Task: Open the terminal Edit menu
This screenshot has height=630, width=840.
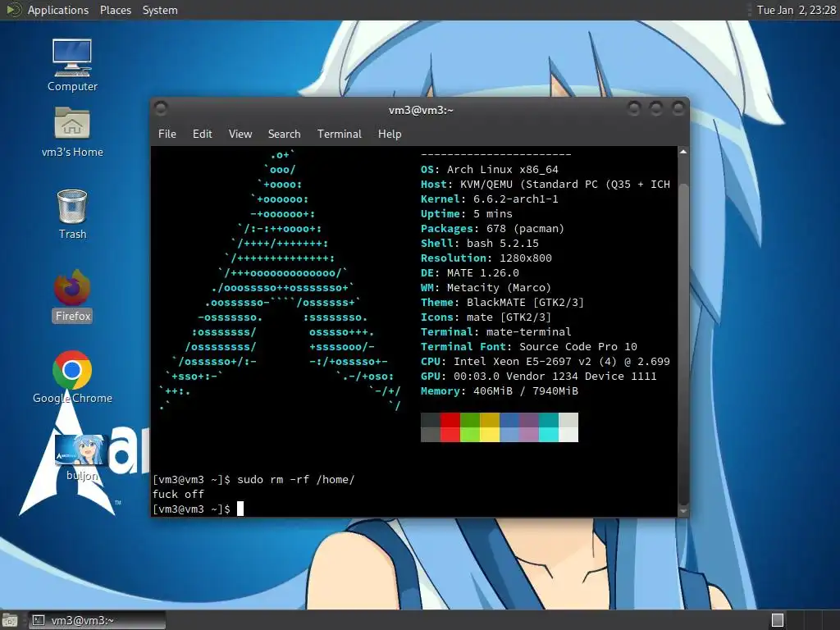Action: point(202,134)
